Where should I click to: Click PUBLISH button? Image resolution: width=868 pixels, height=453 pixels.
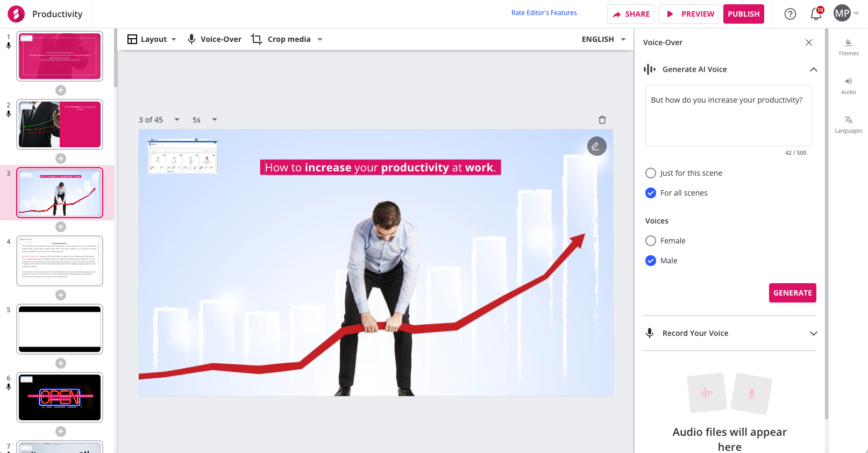(x=744, y=14)
